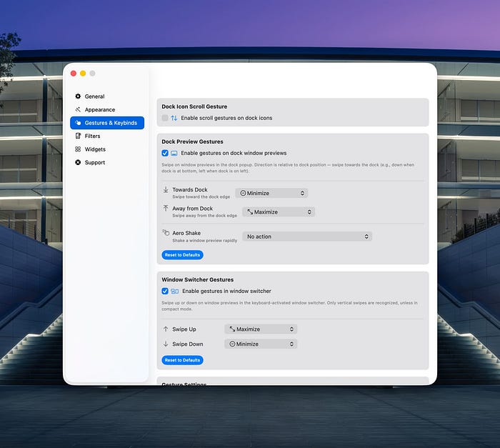This screenshot has width=500, height=448.
Task: Click the window switcher icon
Action: (x=175, y=291)
